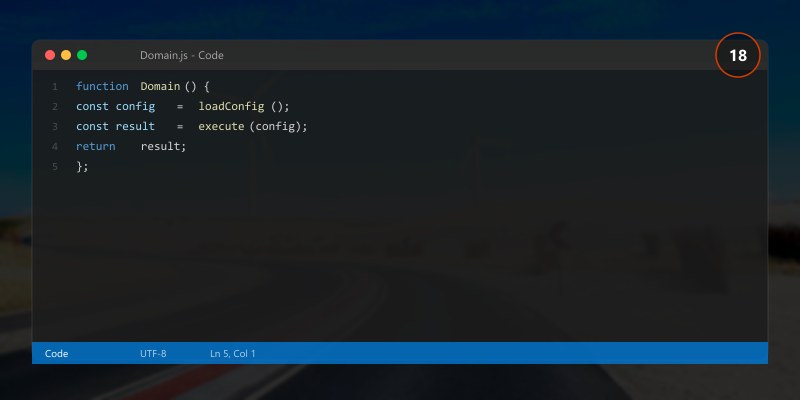
Task: Click line number 3 in gutter
Action: point(55,126)
